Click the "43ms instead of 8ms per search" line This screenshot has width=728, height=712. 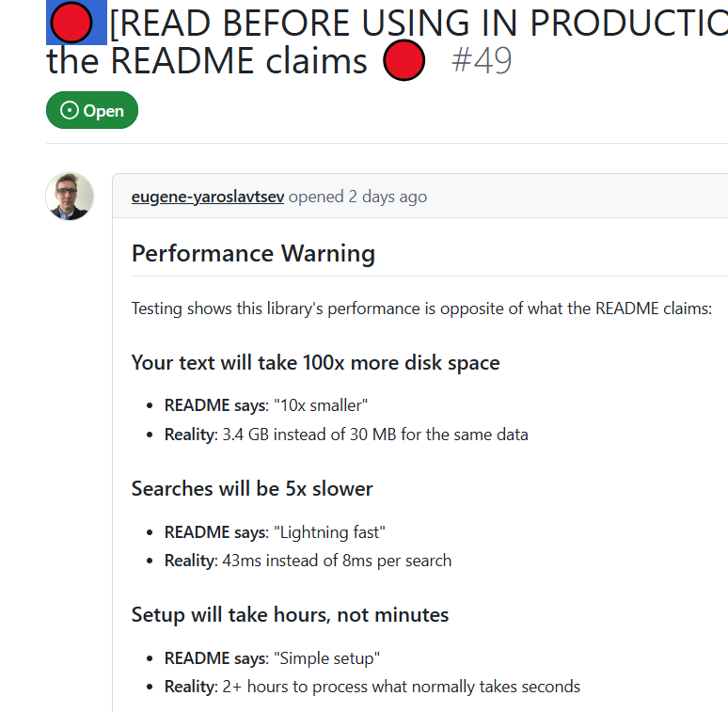point(337,561)
